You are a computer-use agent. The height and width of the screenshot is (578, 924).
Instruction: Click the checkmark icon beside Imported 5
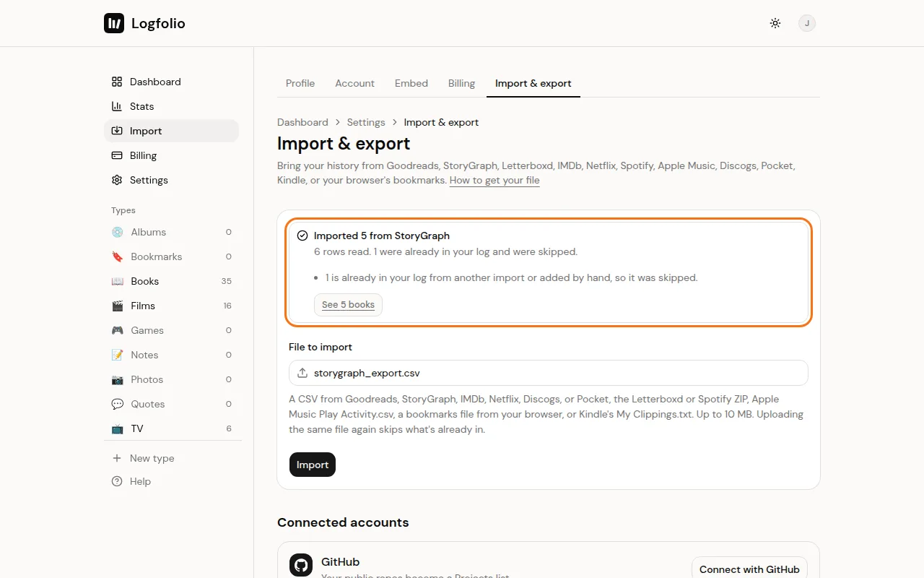[x=302, y=236]
